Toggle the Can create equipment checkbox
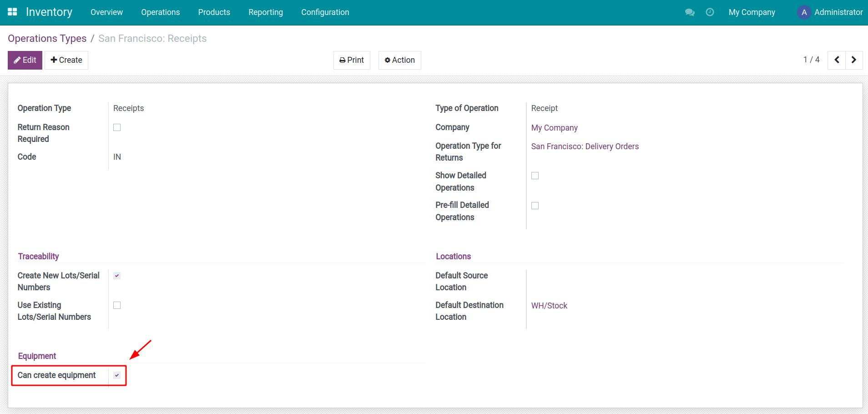This screenshot has width=868, height=414. [x=117, y=375]
